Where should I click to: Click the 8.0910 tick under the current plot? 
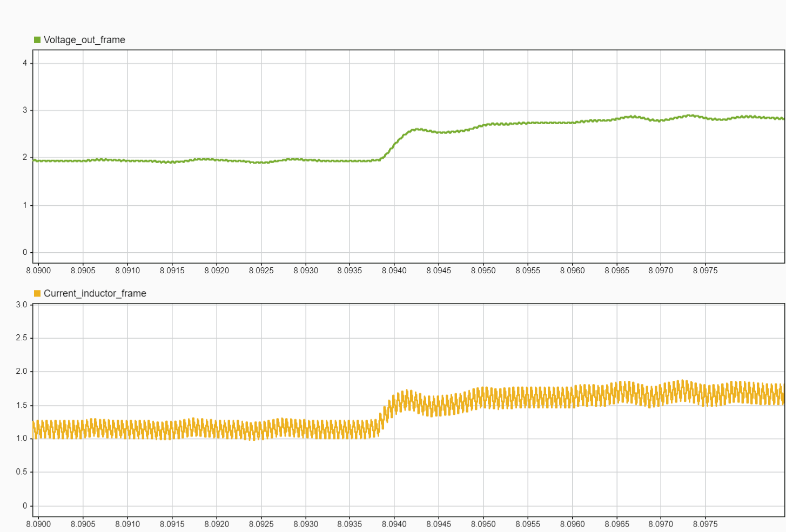pyautogui.click(x=127, y=524)
